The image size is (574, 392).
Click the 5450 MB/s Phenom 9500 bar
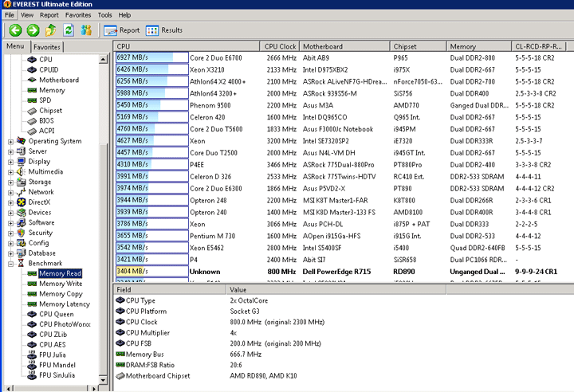click(152, 105)
